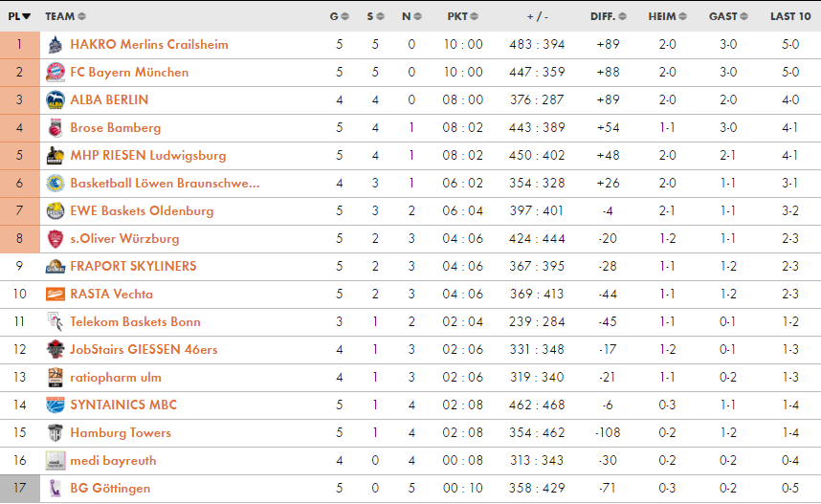Click the BG Göttingen team name
The width and height of the screenshot is (821, 504).
click(x=110, y=488)
